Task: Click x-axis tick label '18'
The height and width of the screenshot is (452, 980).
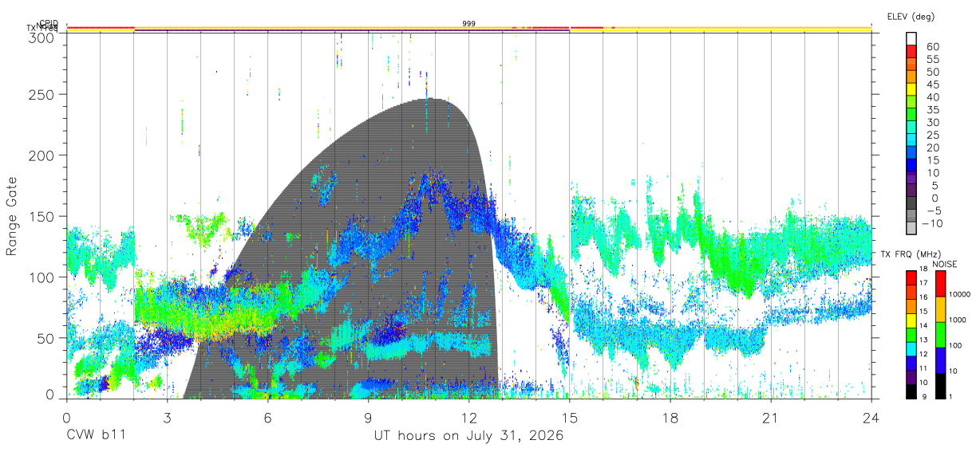Action: coord(670,417)
